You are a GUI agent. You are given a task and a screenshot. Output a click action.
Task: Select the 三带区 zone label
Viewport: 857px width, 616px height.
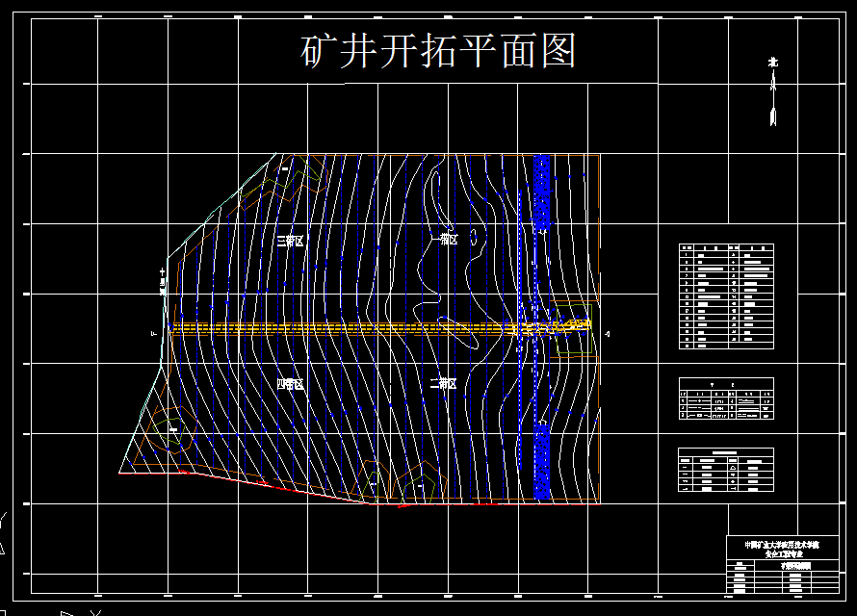[290, 241]
